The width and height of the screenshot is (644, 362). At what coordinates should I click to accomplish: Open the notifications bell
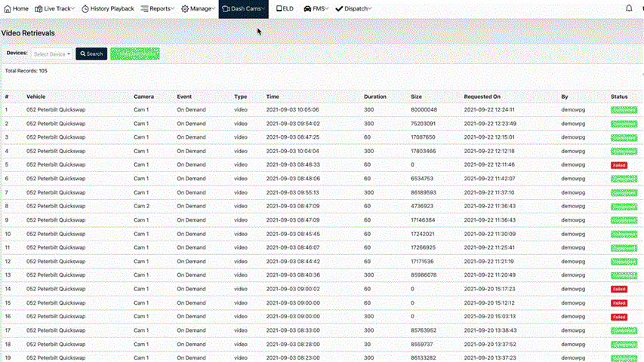click(629, 8)
